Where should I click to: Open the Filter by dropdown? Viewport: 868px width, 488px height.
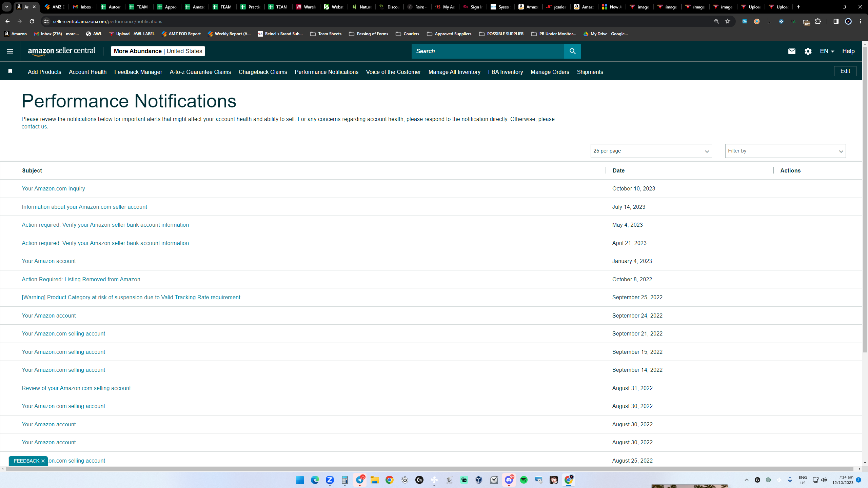click(785, 151)
